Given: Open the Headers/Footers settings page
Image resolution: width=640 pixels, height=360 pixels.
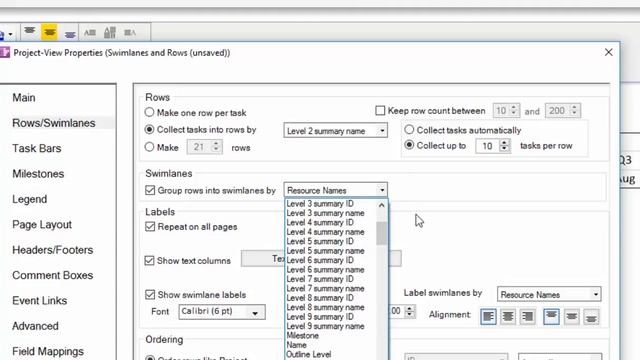Looking at the screenshot, I should coord(52,250).
